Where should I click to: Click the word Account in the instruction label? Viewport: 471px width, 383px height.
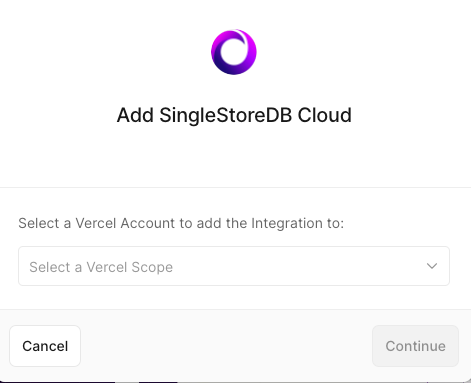click(x=147, y=223)
